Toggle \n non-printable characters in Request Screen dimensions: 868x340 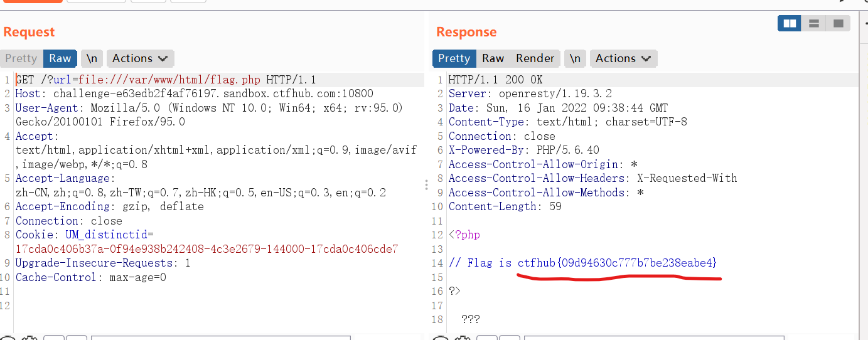tap(92, 58)
